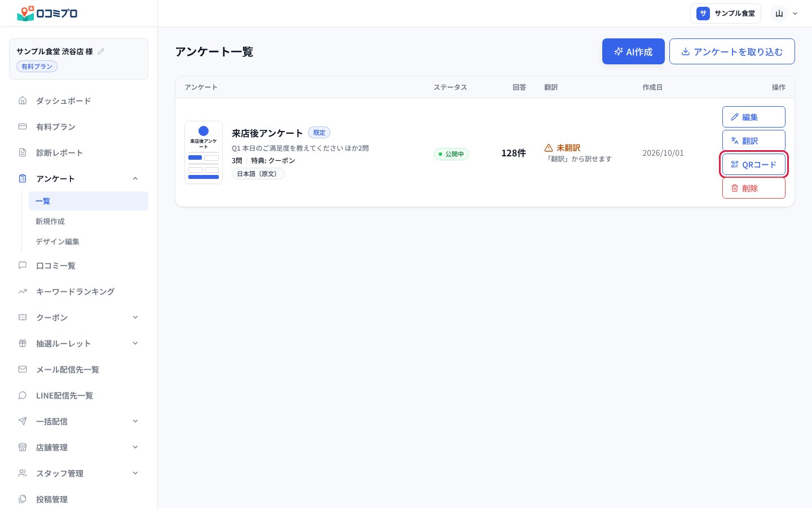The image size is (812, 508).
Task: Click the AI作成 button
Action: click(633, 51)
